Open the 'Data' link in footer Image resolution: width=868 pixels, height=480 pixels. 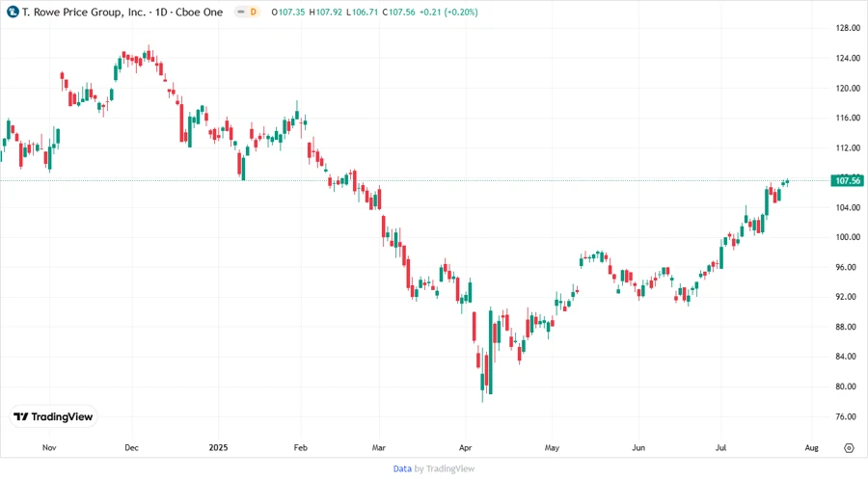[402, 468]
